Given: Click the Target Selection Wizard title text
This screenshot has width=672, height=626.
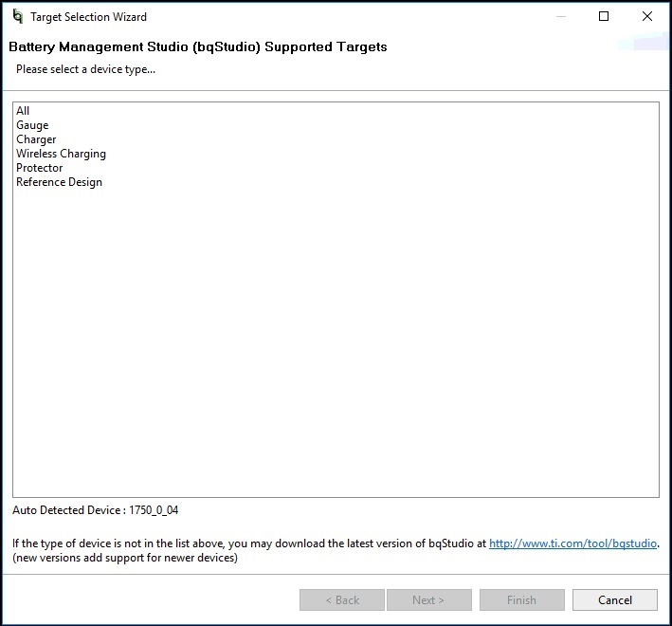Looking at the screenshot, I should pos(88,17).
